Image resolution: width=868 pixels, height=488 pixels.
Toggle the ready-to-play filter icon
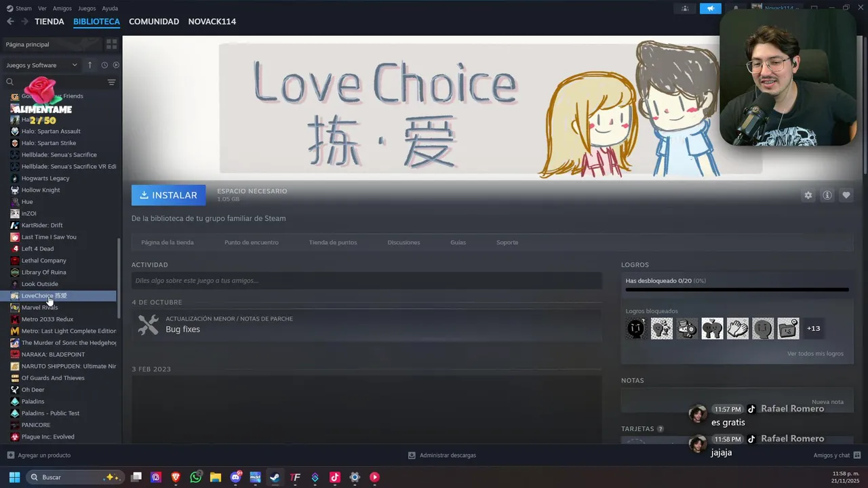coord(116,65)
